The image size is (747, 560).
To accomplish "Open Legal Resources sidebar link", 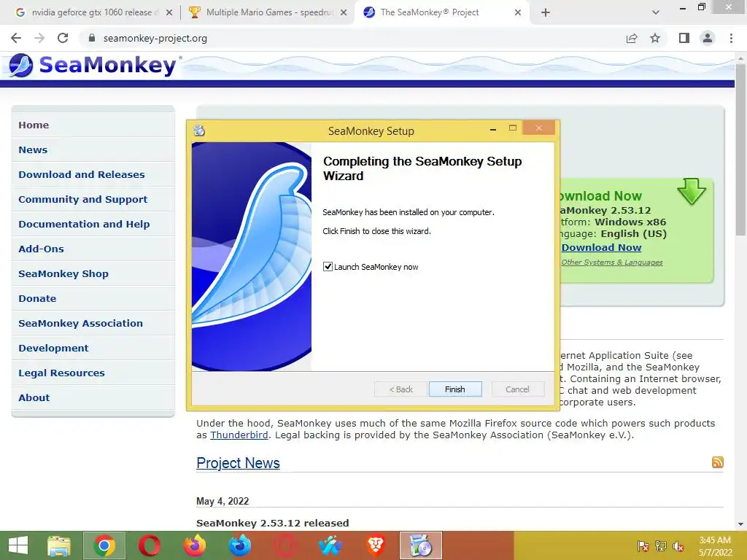I will tap(61, 373).
